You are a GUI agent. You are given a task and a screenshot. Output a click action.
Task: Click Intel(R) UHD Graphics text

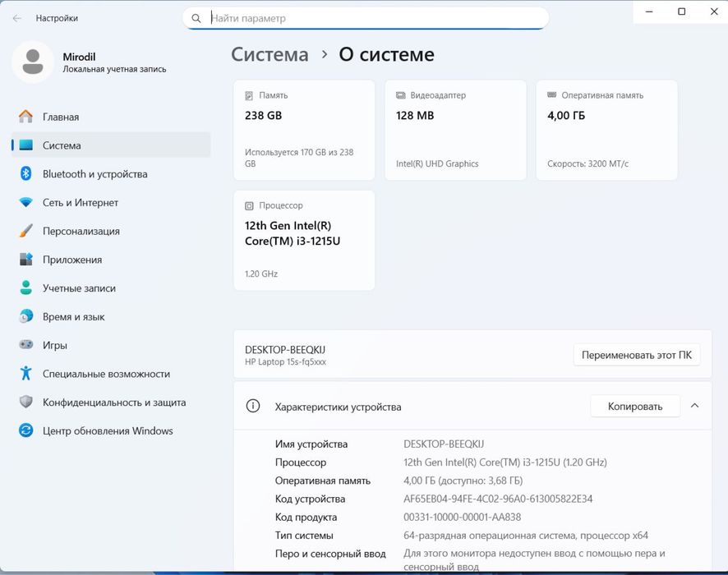pyautogui.click(x=437, y=163)
